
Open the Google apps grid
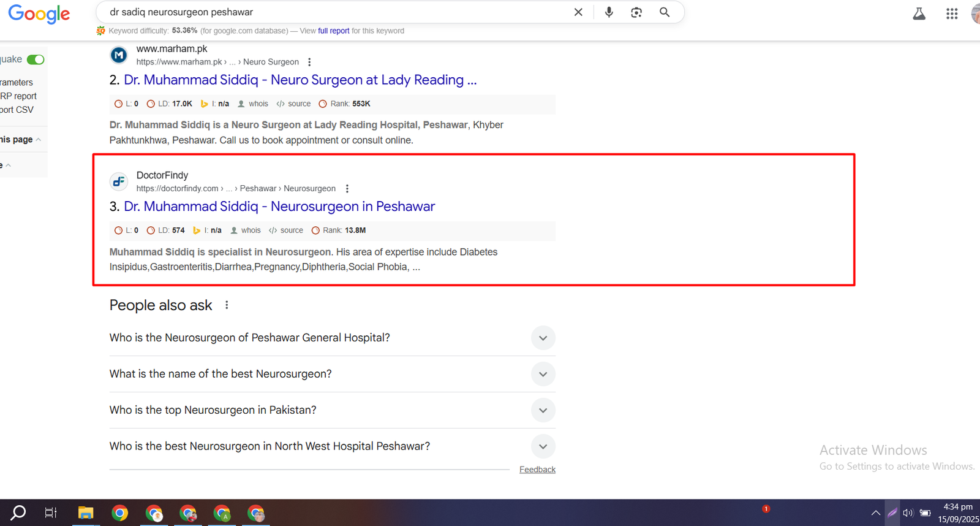tap(951, 13)
